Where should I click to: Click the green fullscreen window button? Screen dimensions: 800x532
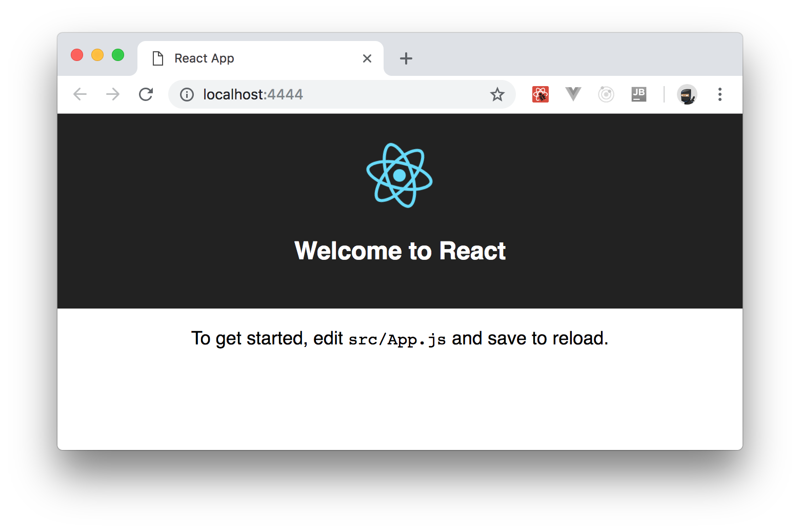[x=118, y=55]
